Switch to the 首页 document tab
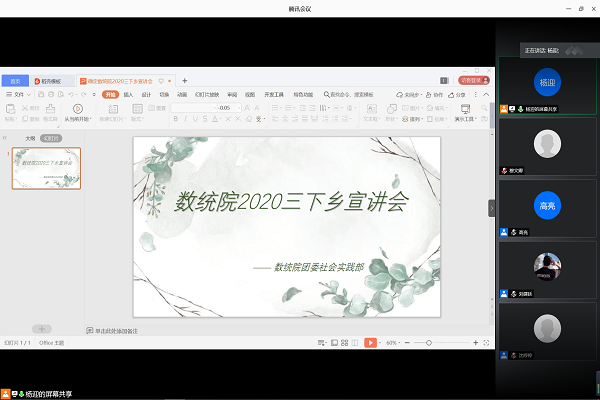Screen dimensions: 600x400 (15, 80)
